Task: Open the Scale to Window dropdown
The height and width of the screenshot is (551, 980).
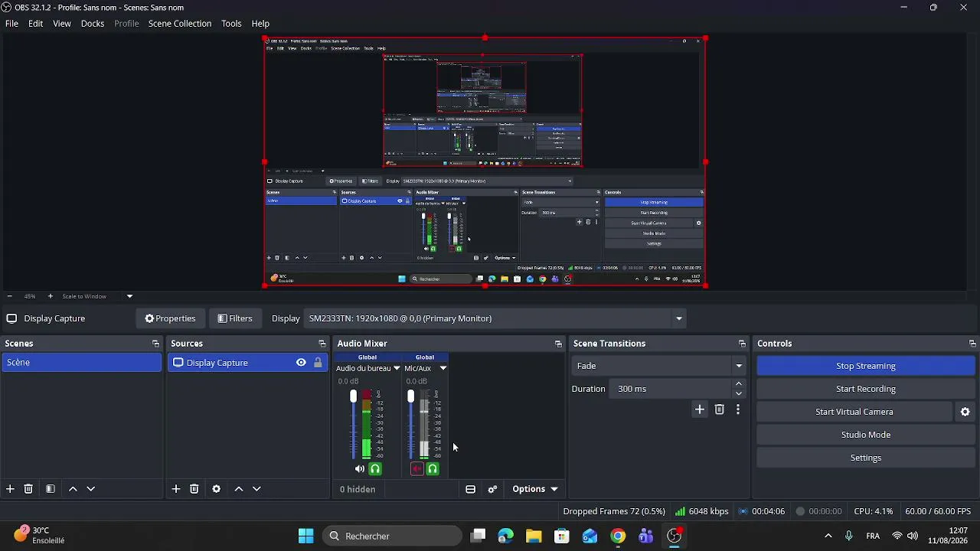Action: (129, 296)
